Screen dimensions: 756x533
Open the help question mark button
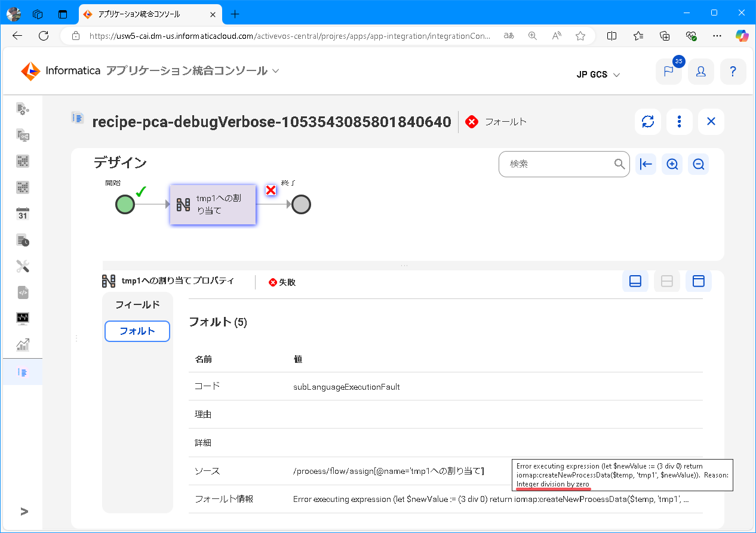pos(733,72)
